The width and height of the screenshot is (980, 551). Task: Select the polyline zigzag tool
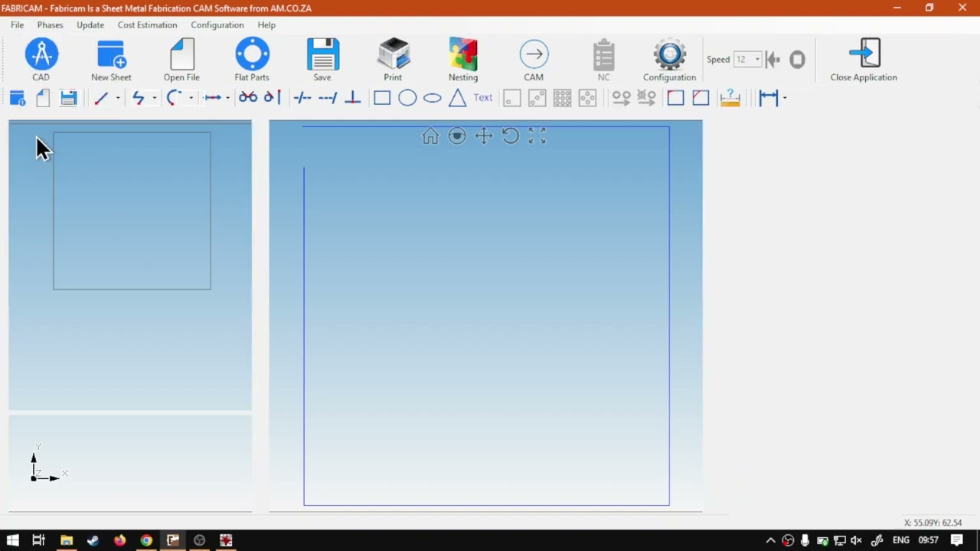(138, 98)
